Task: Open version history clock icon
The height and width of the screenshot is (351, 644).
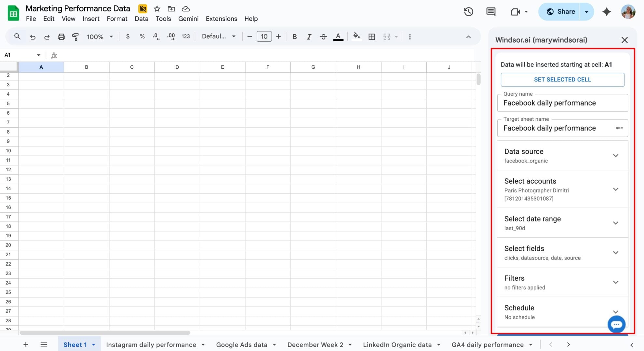Action: point(468,12)
